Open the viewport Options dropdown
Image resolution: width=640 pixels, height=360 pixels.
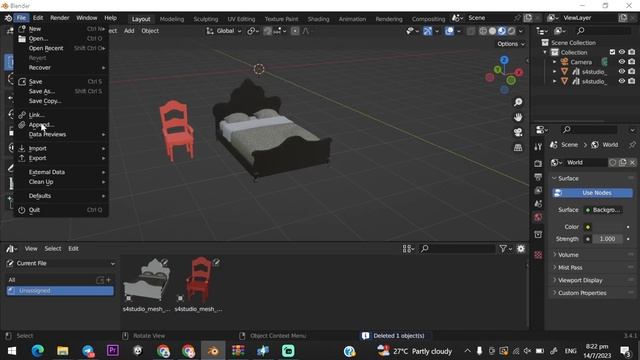click(x=511, y=44)
